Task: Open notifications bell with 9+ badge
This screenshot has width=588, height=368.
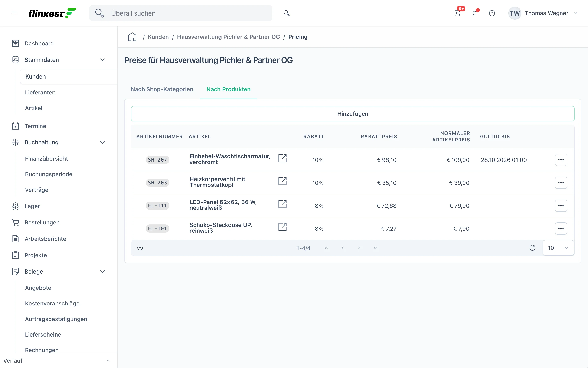Action: (458, 13)
